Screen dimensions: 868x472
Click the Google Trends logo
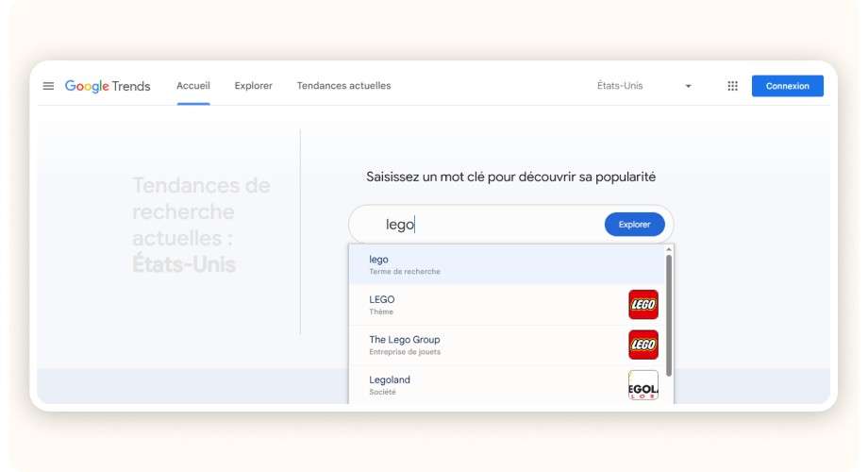108,86
